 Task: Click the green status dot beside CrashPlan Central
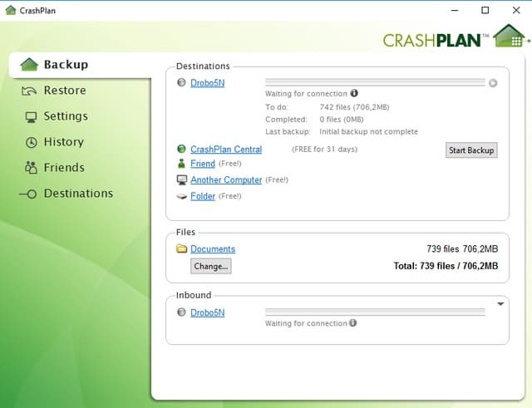pyautogui.click(x=181, y=149)
